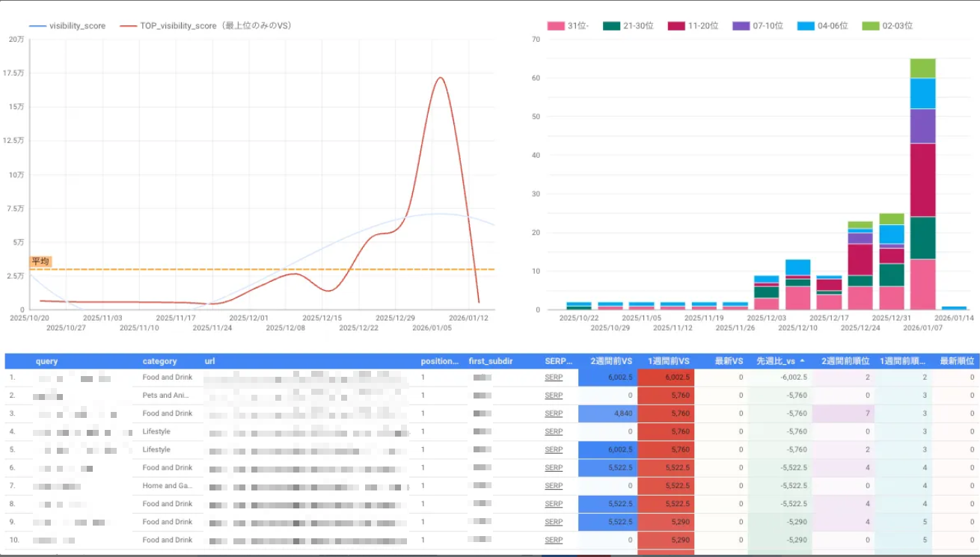Sort table by query column header

pyautogui.click(x=46, y=361)
